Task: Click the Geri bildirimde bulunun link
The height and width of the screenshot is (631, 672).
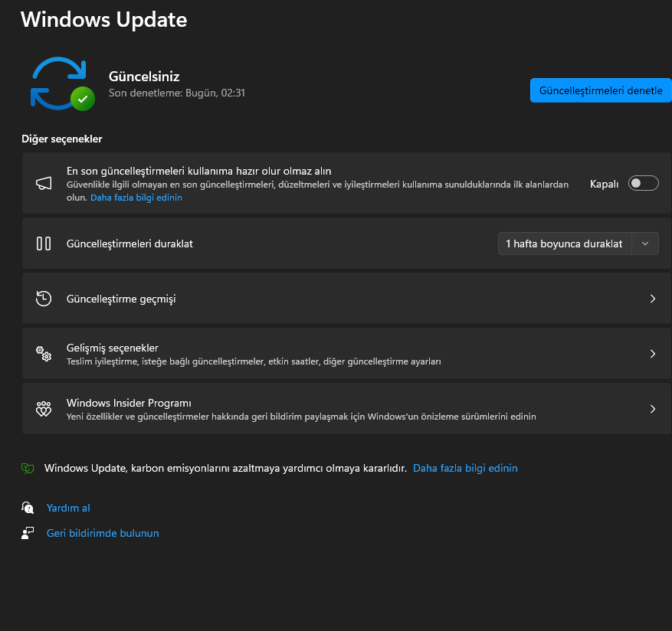Action: coord(103,533)
